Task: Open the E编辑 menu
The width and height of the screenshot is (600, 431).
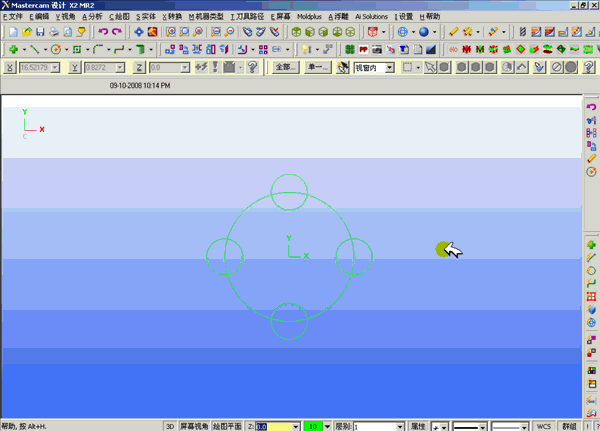Action: coord(39,16)
